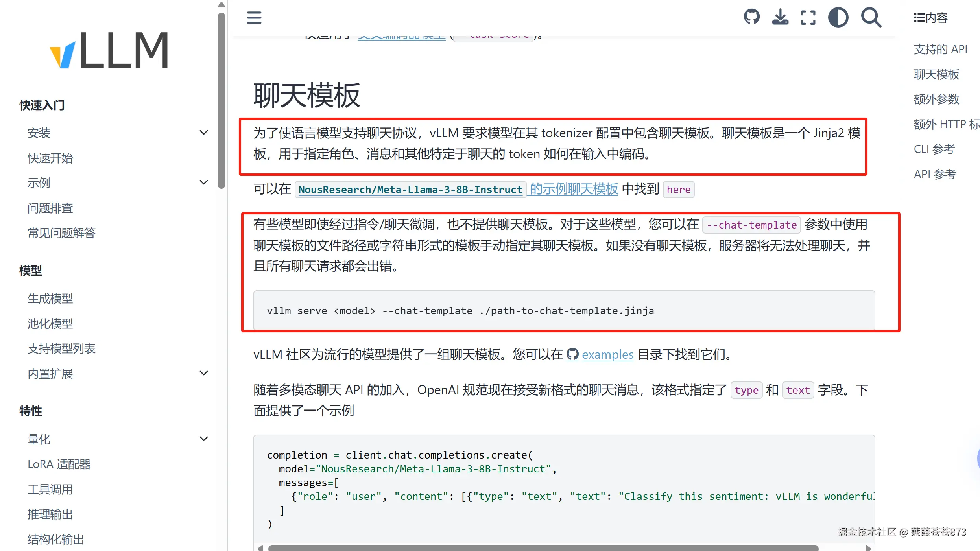
Task: Expand the 内置扩展 sidebar section
Action: [203, 373]
